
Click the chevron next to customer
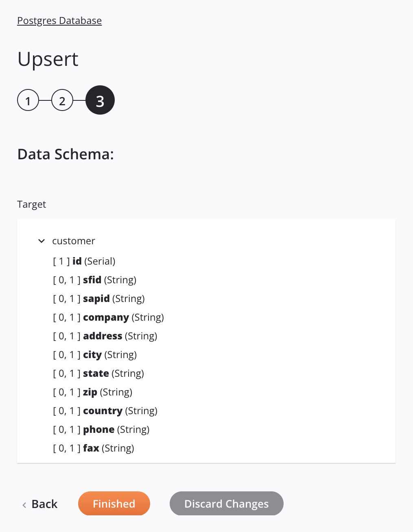[x=41, y=241]
